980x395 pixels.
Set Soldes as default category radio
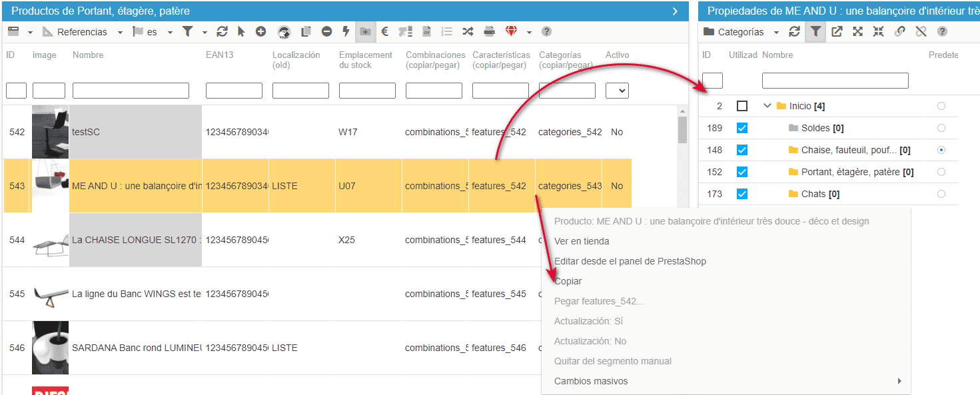point(941,128)
